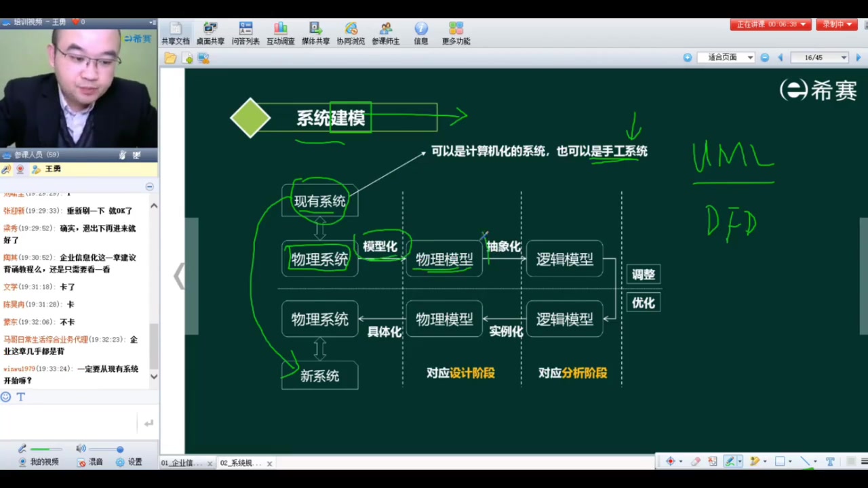Launch 协同浏览 co-browsing
Image resolution: width=868 pixels, height=488 pixels.
coord(351,33)
